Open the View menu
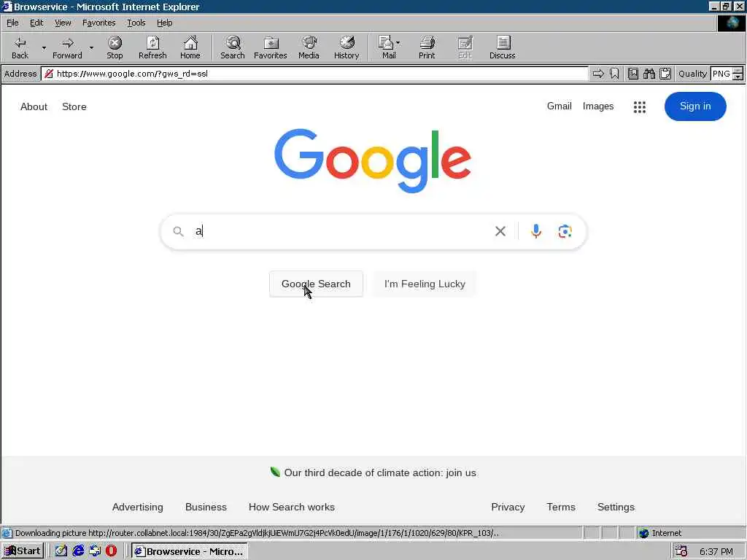The width and height of the screenshot is (747, 560). point(63,23)
